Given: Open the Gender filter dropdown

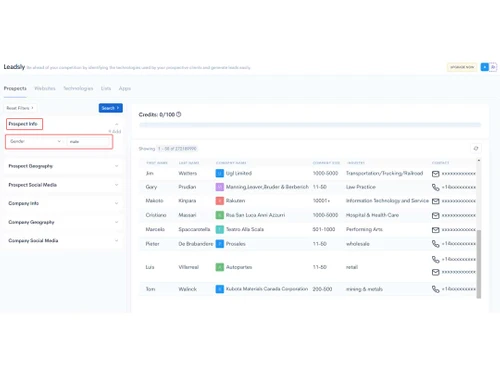Looking at the screenshot, I should click(35, 141).
